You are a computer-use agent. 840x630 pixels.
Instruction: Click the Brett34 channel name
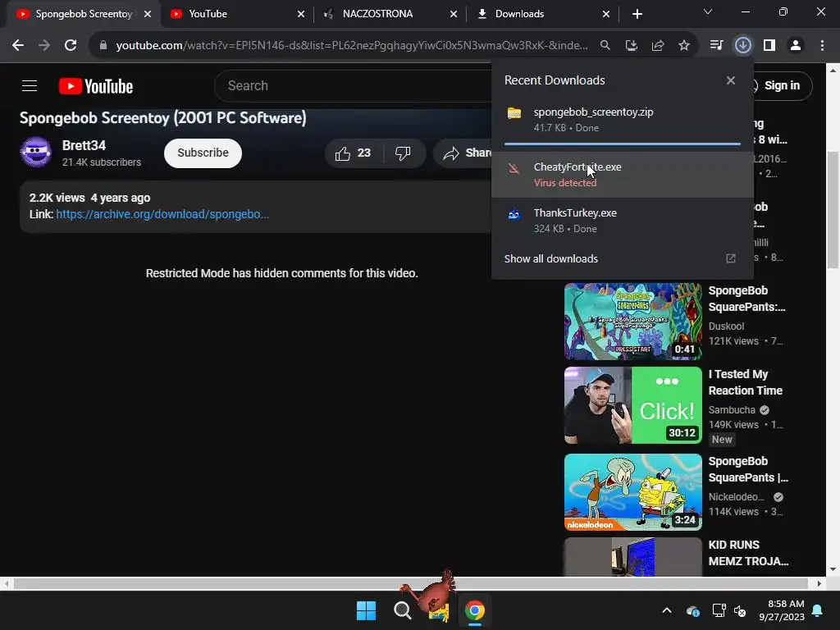[84, 146]
